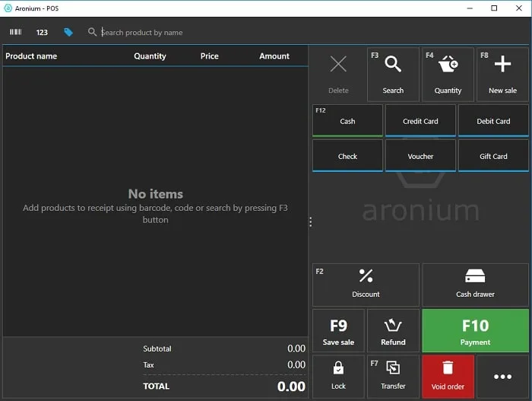532x401 pixels.
Task: Select the 123 code entry mode
Action: tap(42, 32)
